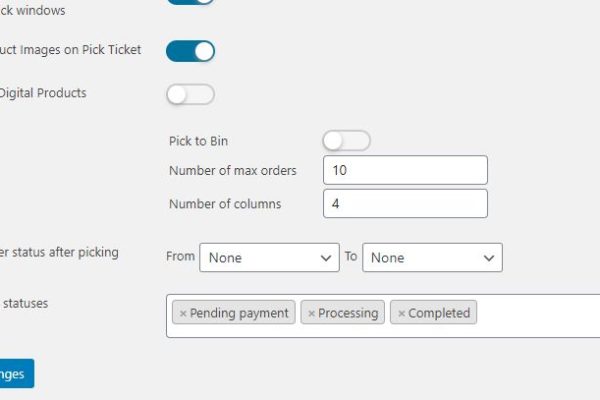Image resolution: width=600 pixels, height=400 pixels.
Task: Focus the Number of columns input
Action: click(405, 204)
